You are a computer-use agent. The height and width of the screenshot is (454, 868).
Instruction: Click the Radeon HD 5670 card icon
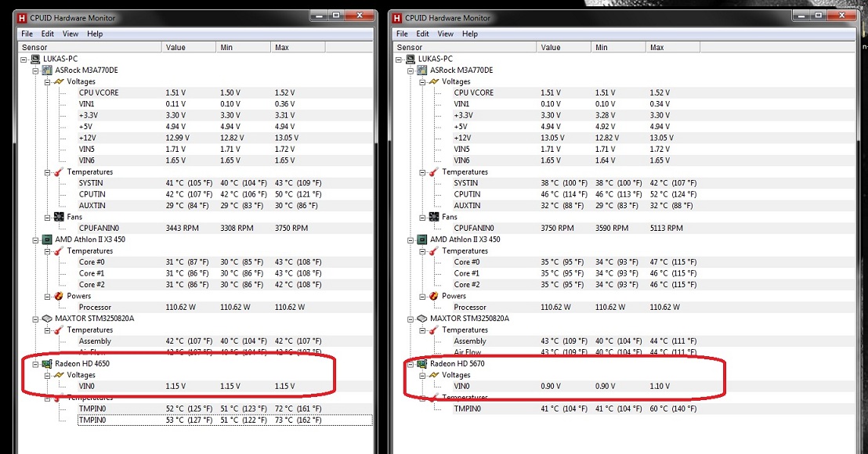(422, 364)
